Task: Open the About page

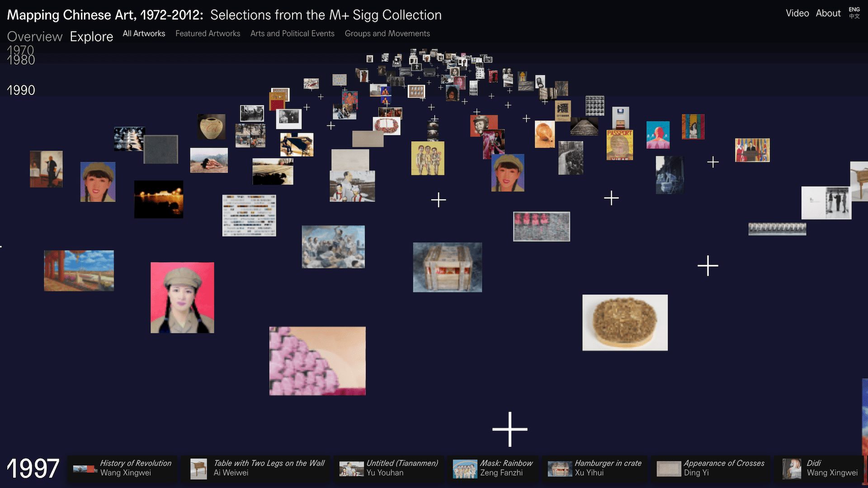Action: [828, 13]
